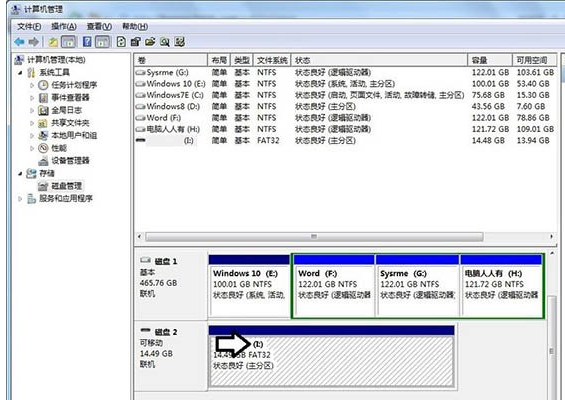Sort by the 卷 column header
The width and height of the screenshot is (565, 400).
[x=171, y=60]
